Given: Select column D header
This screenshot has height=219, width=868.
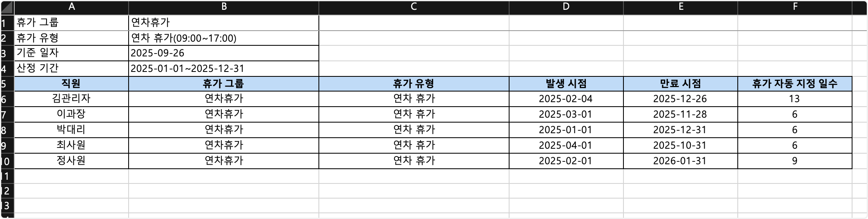Looking at the screenshot, I should tap(566, 7).
